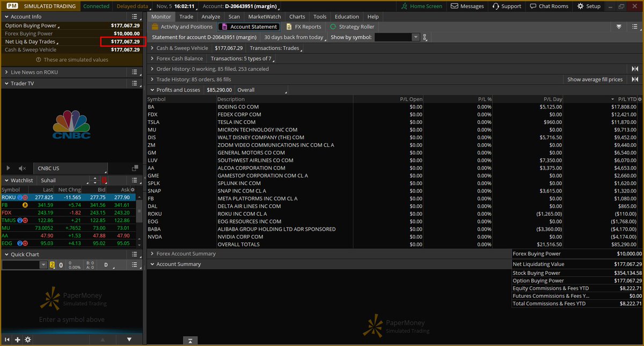Image resolution: width=644 pixels, height=346 pixels.
Task: Open Suhail watchlist selector dropdown
Action: coord(63,180)
